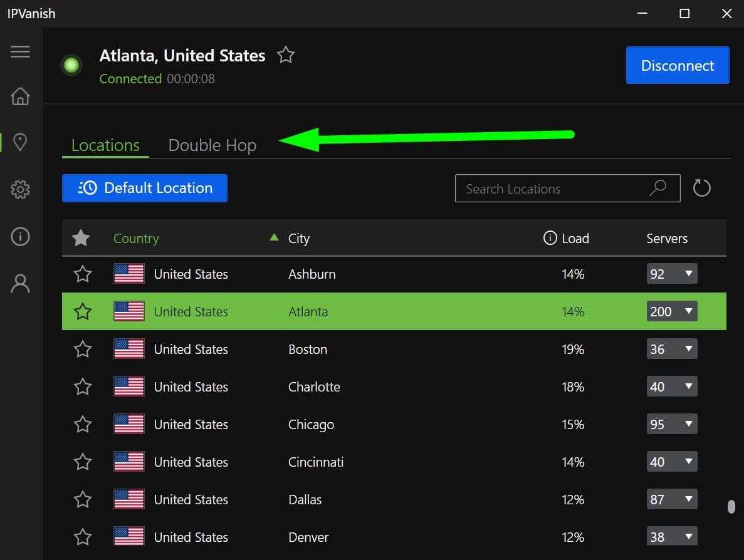The width and height of the screenshot is (744, 560).
Task: Open Account via person icon
Action: point(21,284)
